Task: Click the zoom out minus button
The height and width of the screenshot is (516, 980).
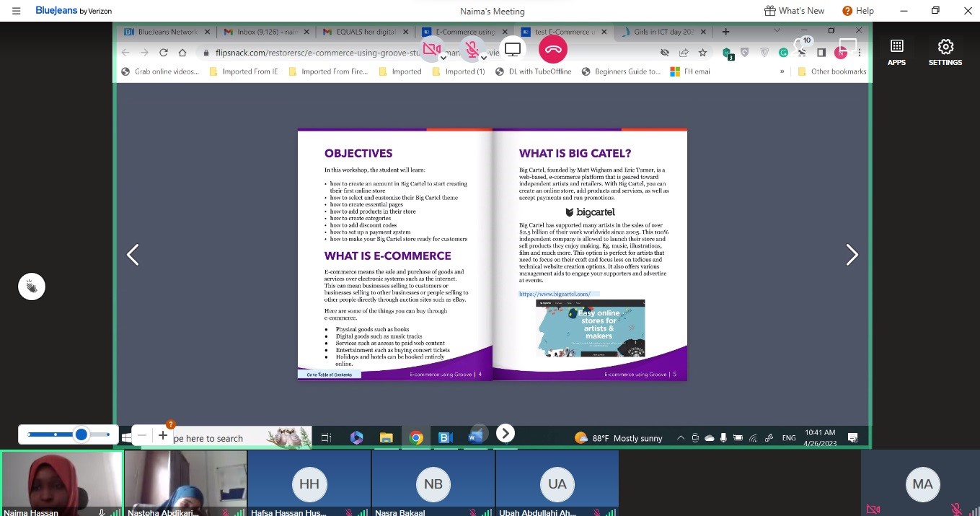Action: 142,435
